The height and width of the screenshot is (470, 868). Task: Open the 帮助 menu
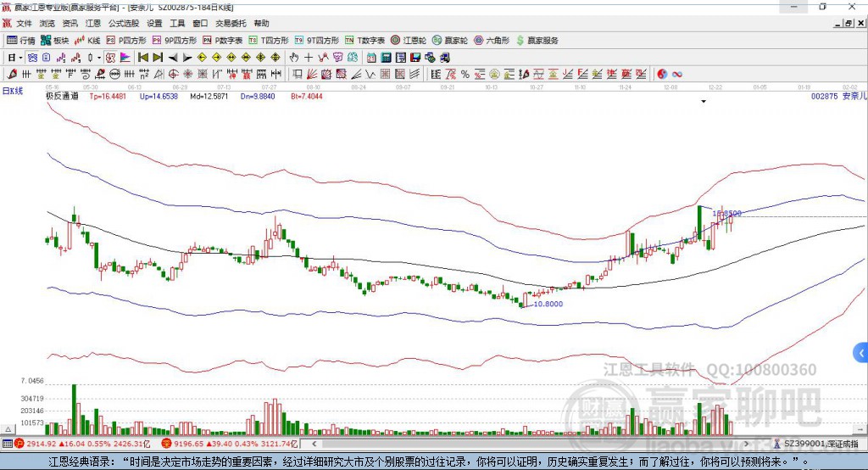click(x=261, y=23)
